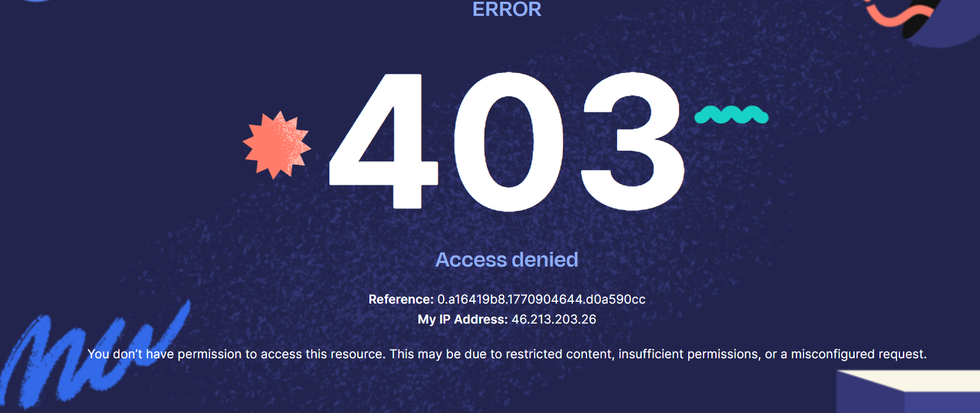The height and width of the screenshot is (413, 980).
Task: Click the digit 3 in 403
Action: pos(633,141)
